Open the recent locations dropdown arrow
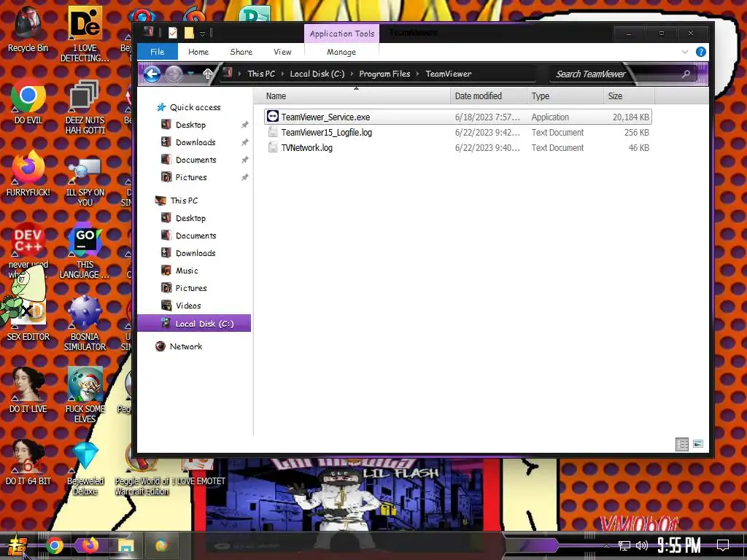Image resolution: width=747 pixels, height=560 pixels. (x=190, y=74)
